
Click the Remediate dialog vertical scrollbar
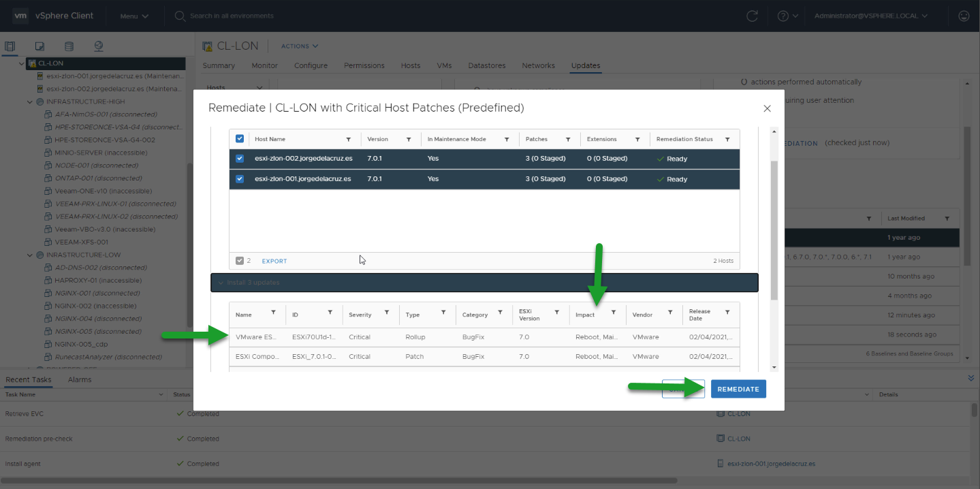(x=774, y=230)
